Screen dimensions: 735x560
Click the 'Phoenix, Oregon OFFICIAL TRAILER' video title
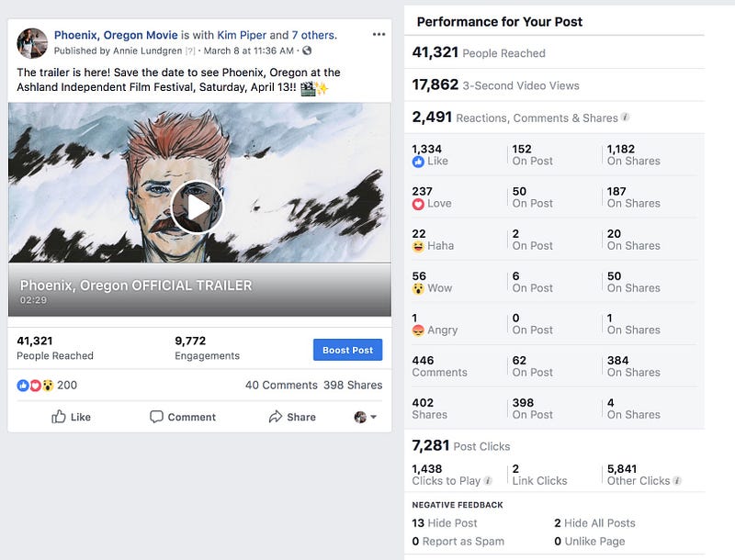point(136,286)
